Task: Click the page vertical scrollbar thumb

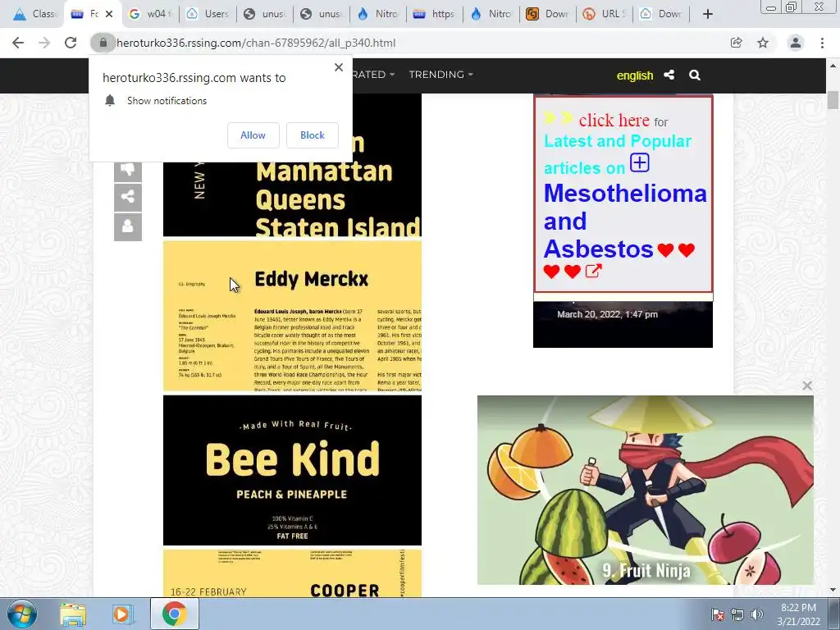Action: (x=833, y=100)
